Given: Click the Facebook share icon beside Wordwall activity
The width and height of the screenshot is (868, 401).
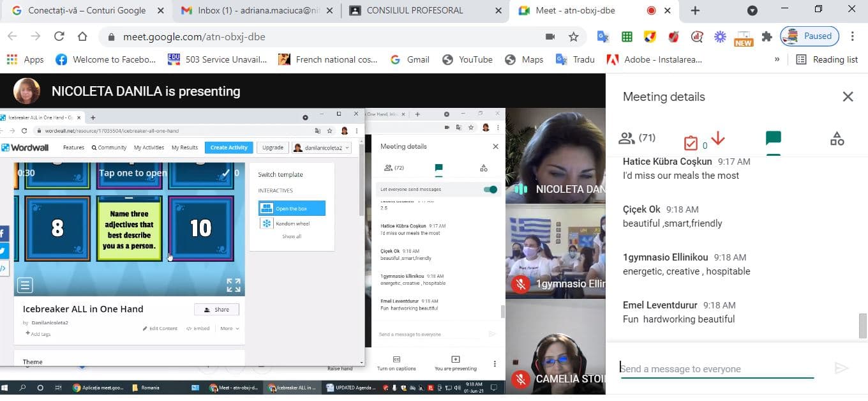Looking at the screenshot, I should 3,233.
